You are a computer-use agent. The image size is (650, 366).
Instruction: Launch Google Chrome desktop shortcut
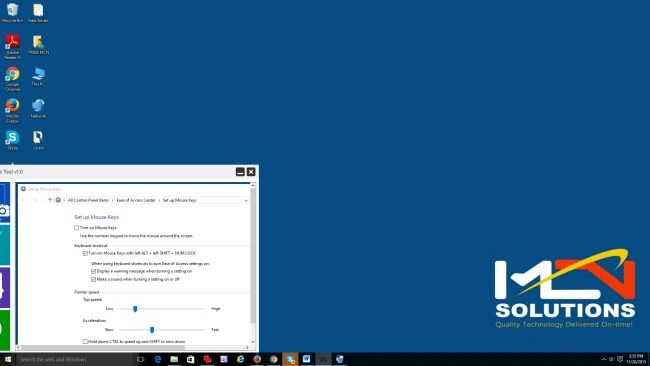(x=12, y=79)
